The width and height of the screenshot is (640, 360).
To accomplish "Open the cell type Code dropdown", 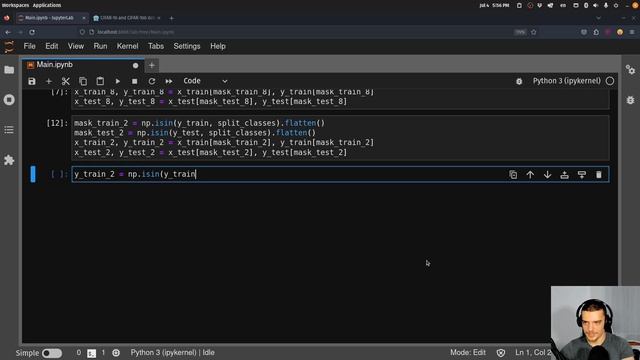I will point(205,81).
